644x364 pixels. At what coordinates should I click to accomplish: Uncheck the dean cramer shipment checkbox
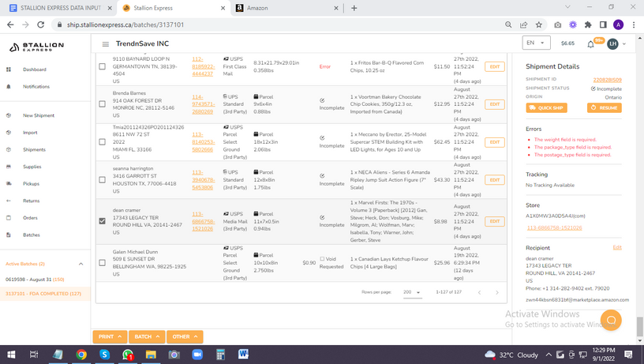tap(102, 221)
